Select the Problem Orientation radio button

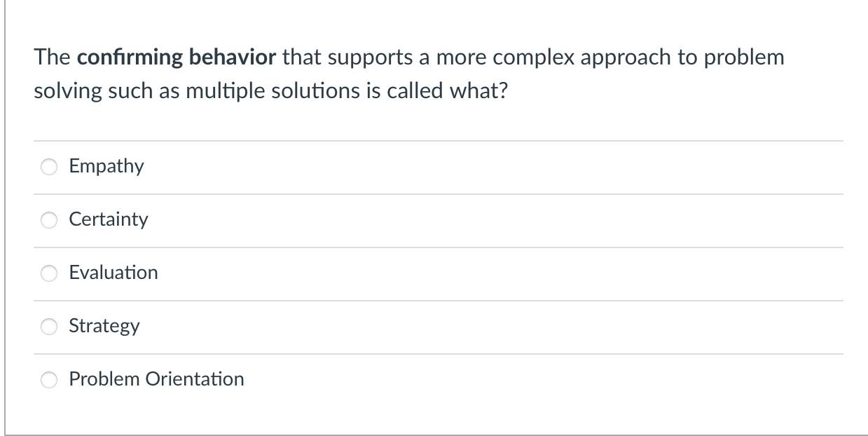coord(48,379)
